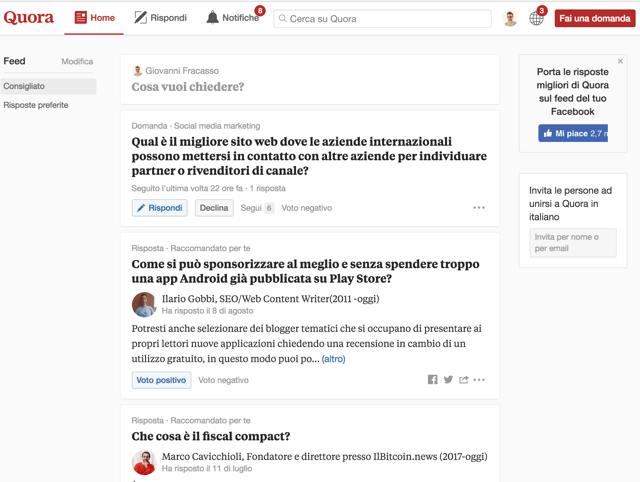Open question about sponsorizzare app Android
This screenshot has height=482, width=640.
click(305, 271)
